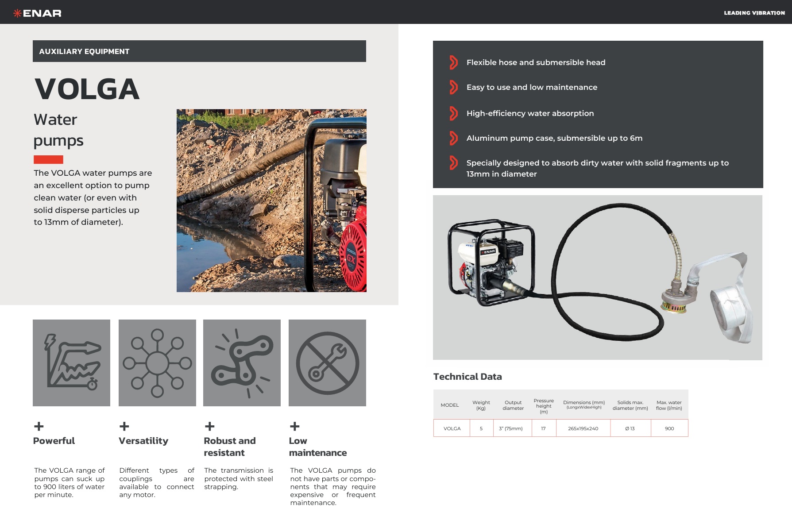
Task: Click the plus sign above Versatility
Action: [124, 426]
